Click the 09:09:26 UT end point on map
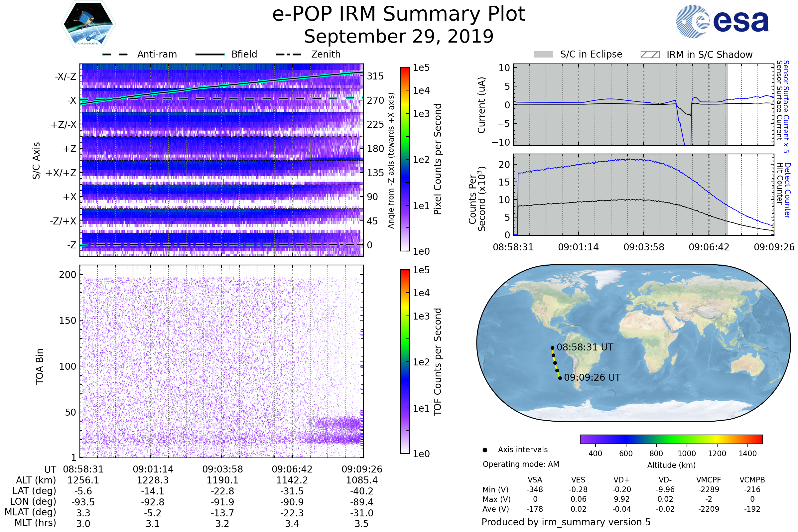 point(560,378)
